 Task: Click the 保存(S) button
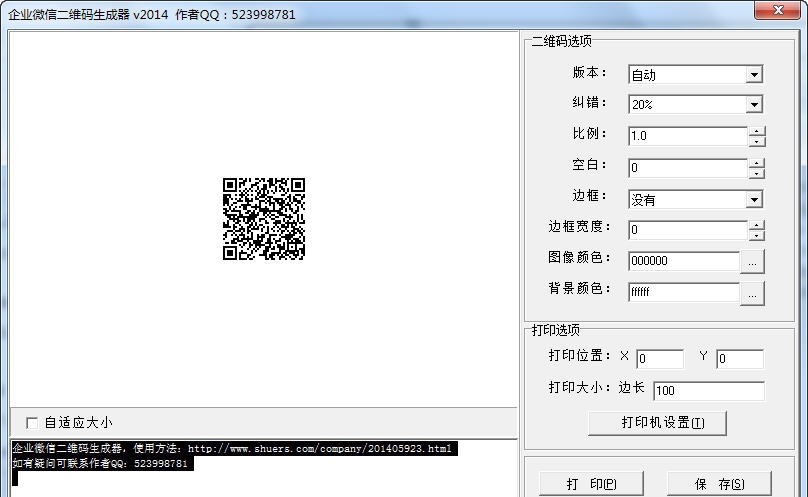(x=719, y=484)
